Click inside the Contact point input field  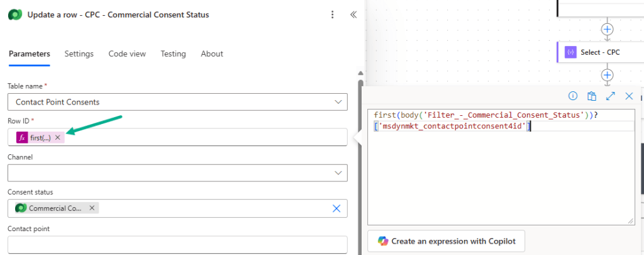(x=177, y=244)
